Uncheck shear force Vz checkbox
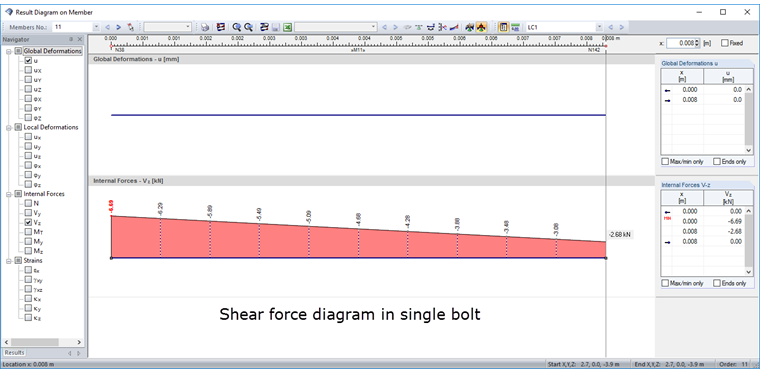The image size is (760, 374). [28, 222]
